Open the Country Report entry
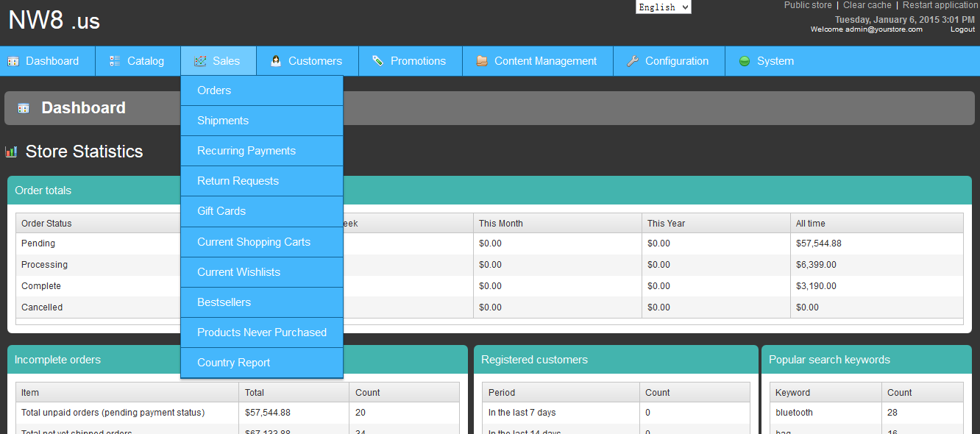The image size is (980, 434). pyautogui.click(x=233, y=363)
